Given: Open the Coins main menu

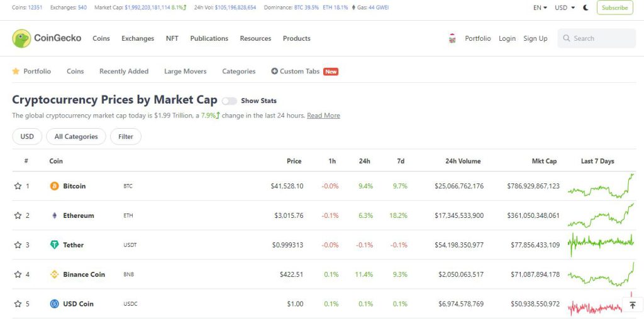Looking at the screenshot, I should pyautogui.click(x=101, y=38).
